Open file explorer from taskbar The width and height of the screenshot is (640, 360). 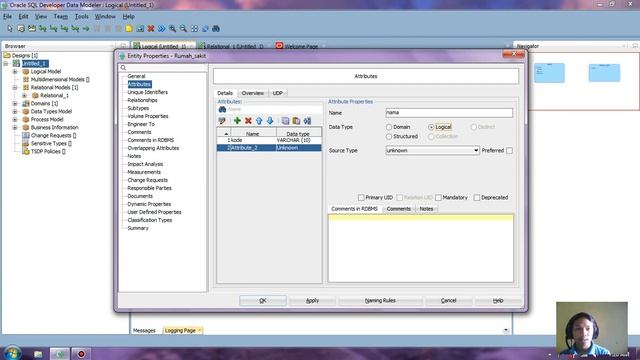[38, 354]
